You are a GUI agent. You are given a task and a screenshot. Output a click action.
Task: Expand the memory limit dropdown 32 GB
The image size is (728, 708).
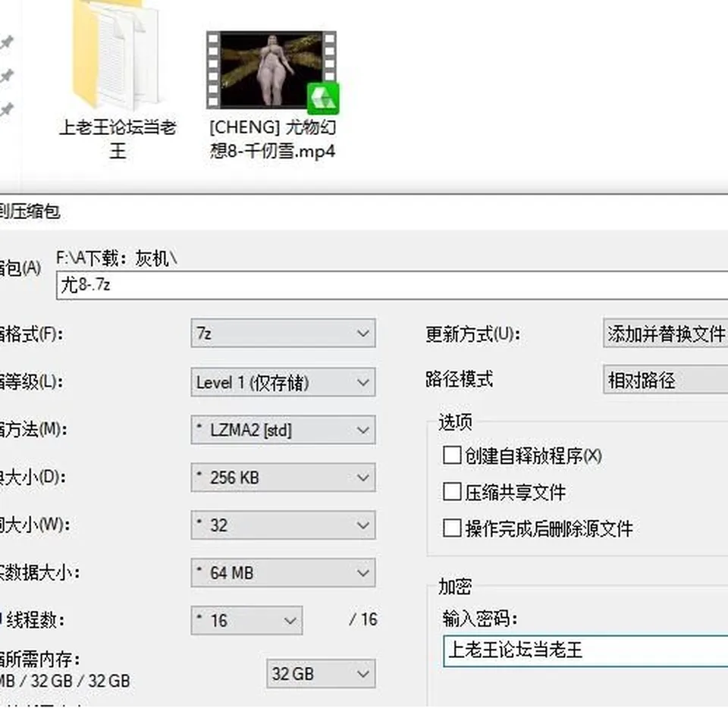(x=321, y=674)
